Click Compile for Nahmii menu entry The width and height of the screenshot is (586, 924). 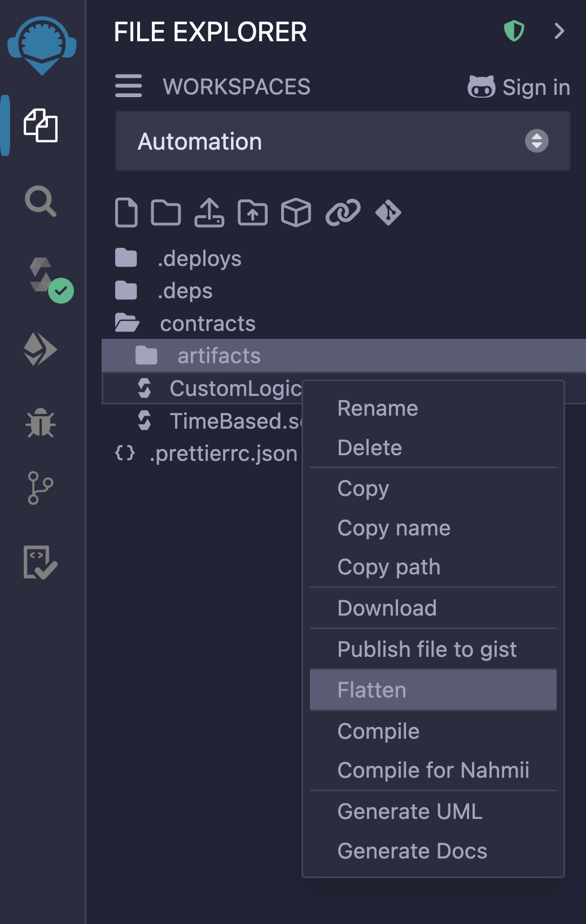(x=433, y=770)
